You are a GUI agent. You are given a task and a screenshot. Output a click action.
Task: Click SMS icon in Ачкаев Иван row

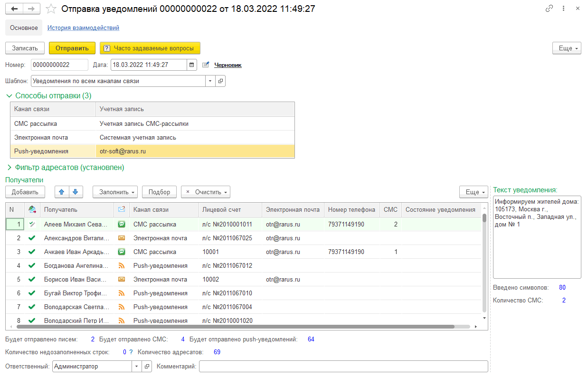click(x=121, y=252)
